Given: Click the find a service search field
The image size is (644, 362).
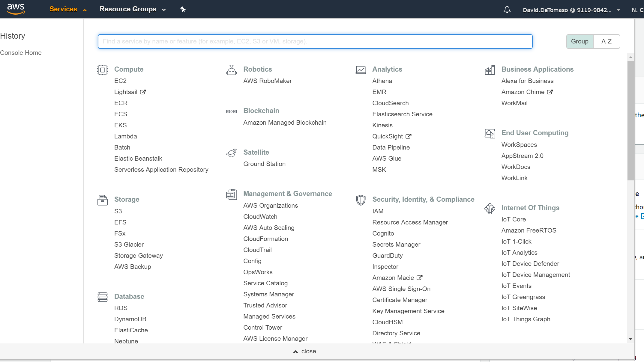Looking at the screenshot, I should [315, 41].
